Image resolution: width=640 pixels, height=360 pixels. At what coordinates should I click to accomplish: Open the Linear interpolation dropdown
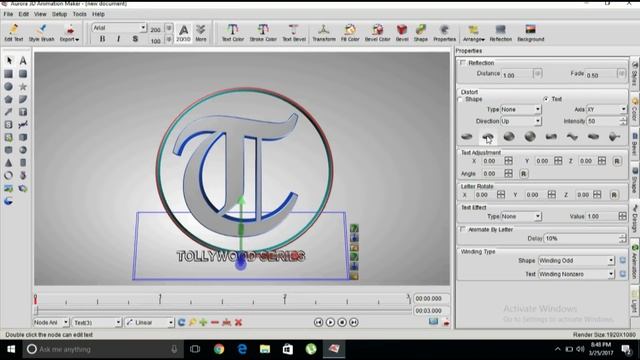pos(149,322)
